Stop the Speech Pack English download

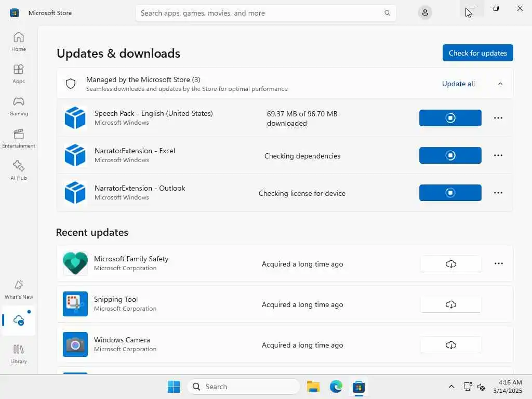450,118
